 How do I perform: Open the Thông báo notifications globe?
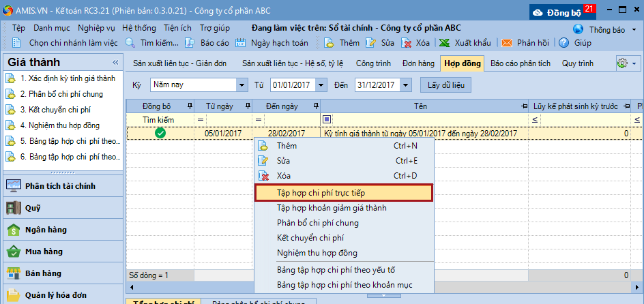tap(579, 29)
